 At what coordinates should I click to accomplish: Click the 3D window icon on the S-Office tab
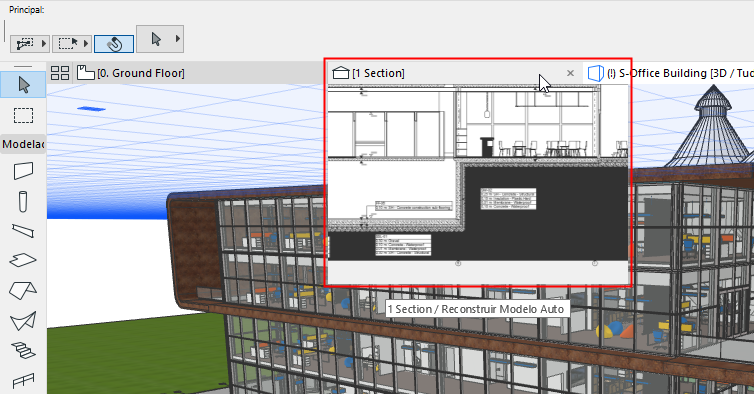coord(595,73)
